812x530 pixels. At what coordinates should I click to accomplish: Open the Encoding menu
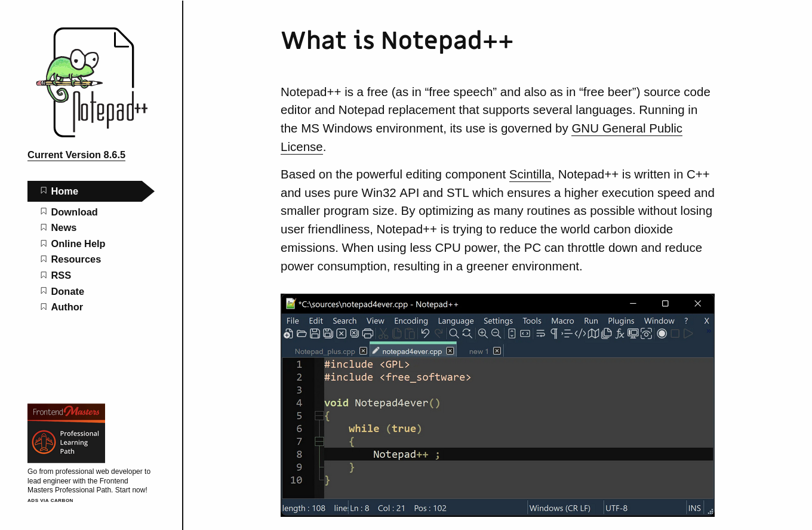pos(411,321)
